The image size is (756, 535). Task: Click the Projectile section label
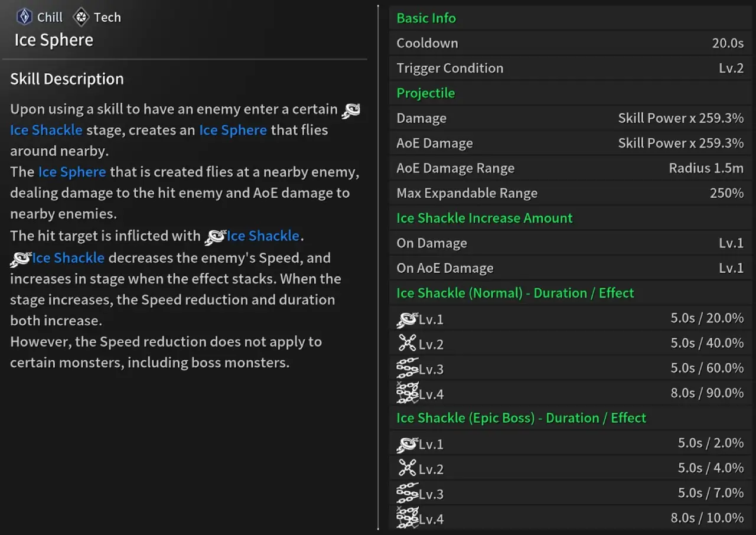(x=426, y=93)
